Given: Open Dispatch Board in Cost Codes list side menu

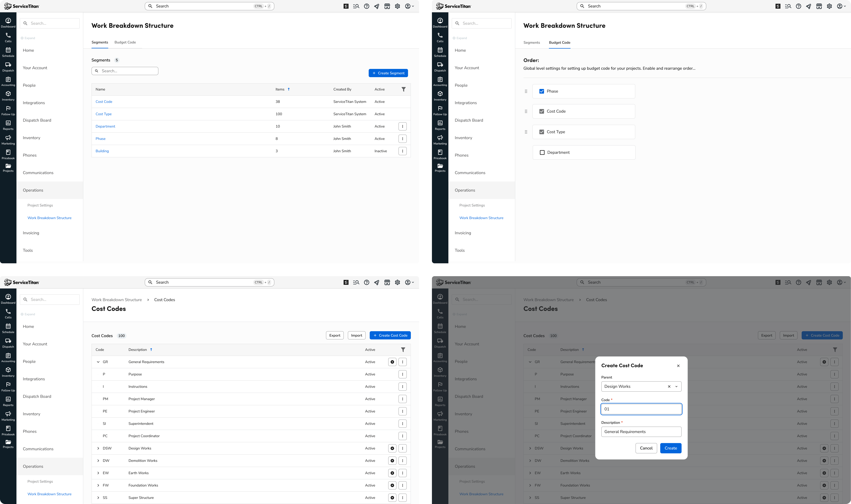Looking at the screenshot, I should click(x=37, y=397).
